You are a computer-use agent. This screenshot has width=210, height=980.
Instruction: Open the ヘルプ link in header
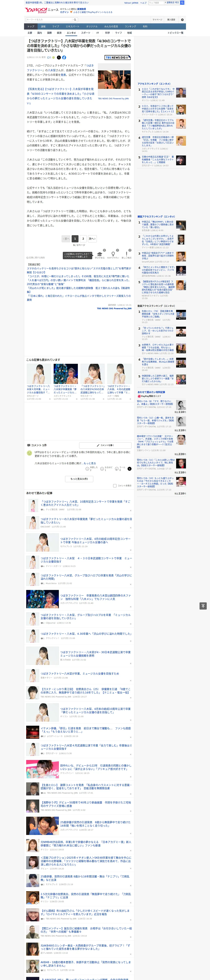(x=143, y=3)
